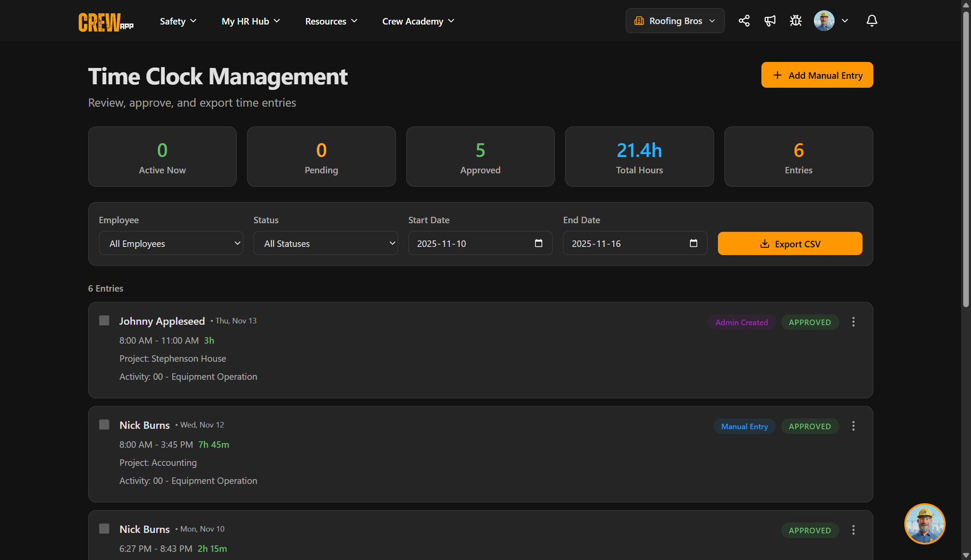Viewport: 971px width, 560px height.
Task: Open the calendar picker for Start Date
Action: click(538, 243)
